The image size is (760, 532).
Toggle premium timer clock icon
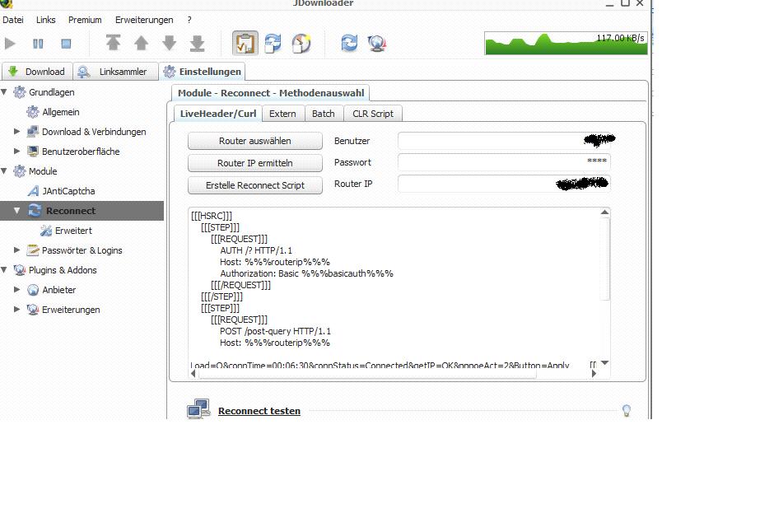(301, 43)
